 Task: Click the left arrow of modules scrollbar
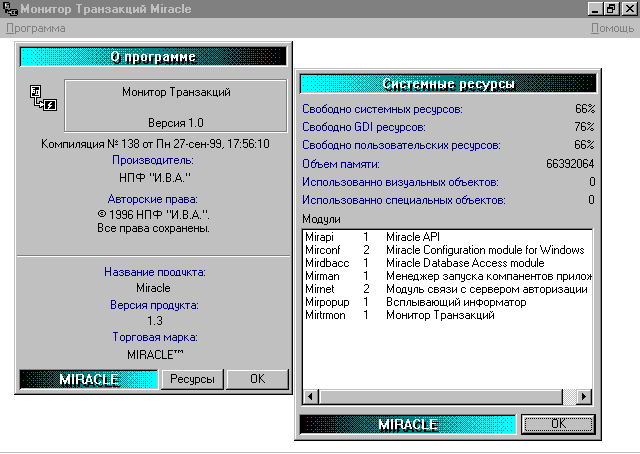pyautogui.click(x=311, y=396)
